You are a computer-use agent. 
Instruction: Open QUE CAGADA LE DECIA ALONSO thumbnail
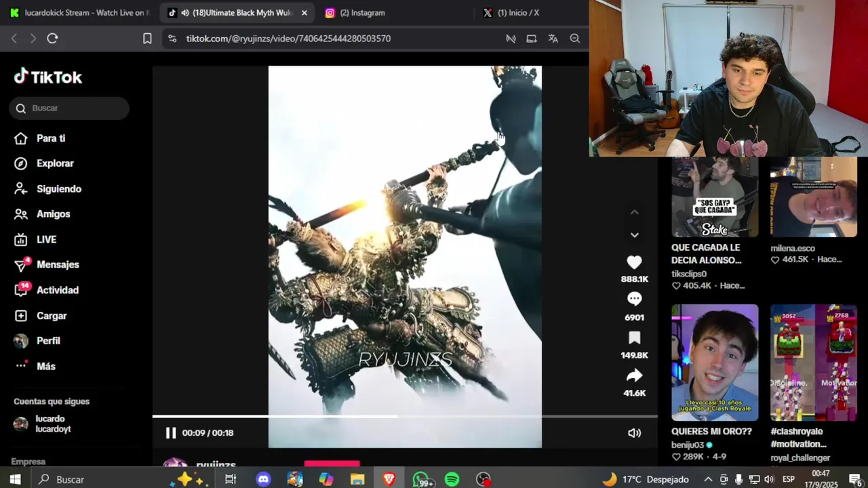715,197
